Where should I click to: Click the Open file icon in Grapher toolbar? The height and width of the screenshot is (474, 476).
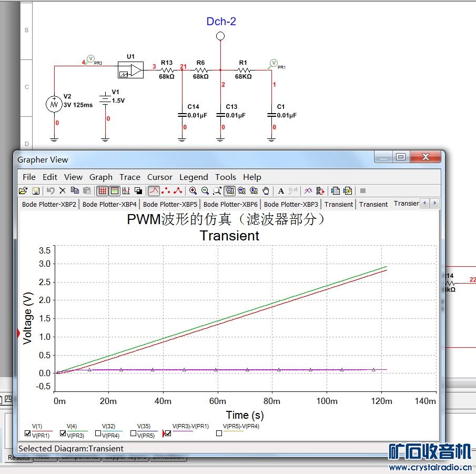point(23,190)
